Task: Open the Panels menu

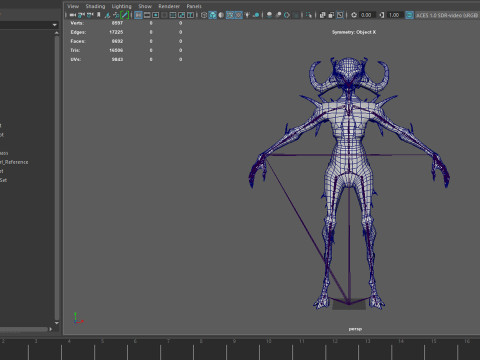Action: click(x=194, y=6)
